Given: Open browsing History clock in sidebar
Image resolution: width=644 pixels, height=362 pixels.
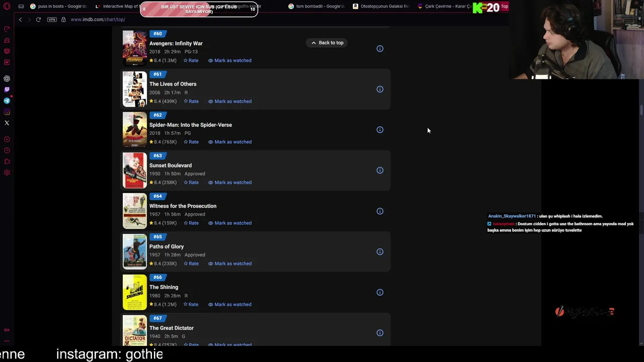Looking at the screenshot, I should (x=7, y=151).
